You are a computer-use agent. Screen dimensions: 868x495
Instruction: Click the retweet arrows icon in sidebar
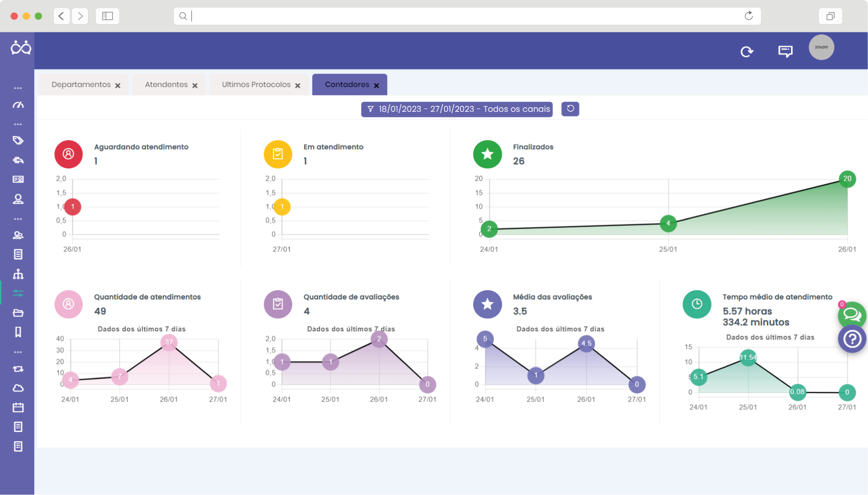18,369
